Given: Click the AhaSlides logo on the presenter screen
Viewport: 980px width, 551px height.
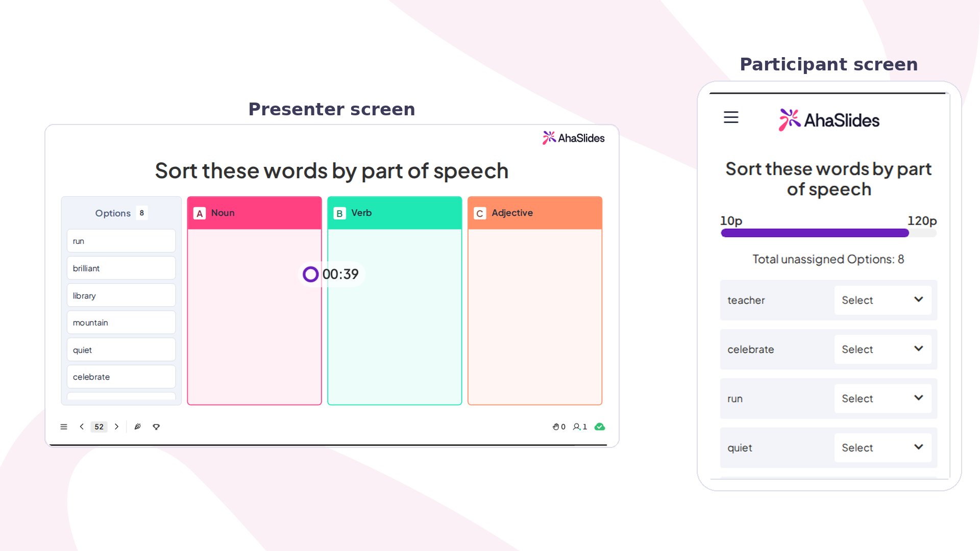Looking at the screenshot, I should tap(573, 138).
